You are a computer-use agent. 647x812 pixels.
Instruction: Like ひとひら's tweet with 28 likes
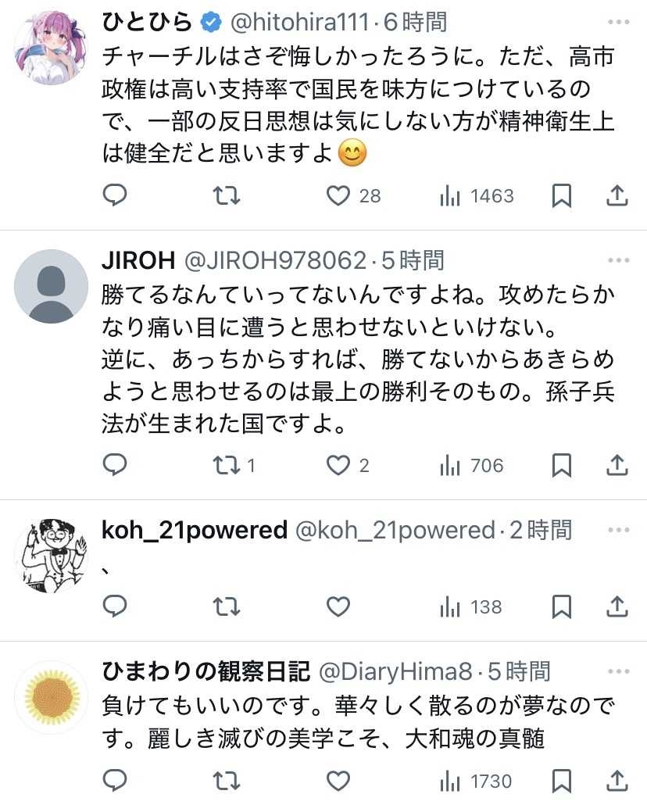click(338, 195)
